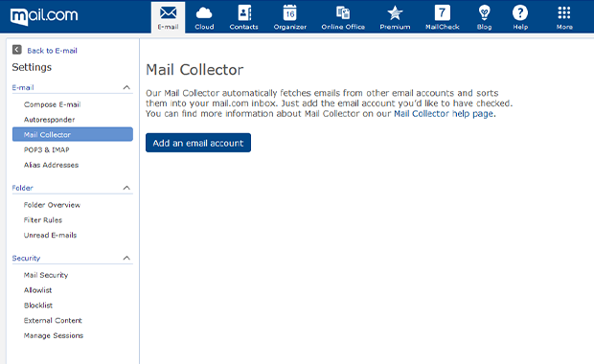This screenshot has width=594, height=364.
Task: Collapse the E-mail settings section chevron
Action: pyautogui.click(x=126, y=87)
